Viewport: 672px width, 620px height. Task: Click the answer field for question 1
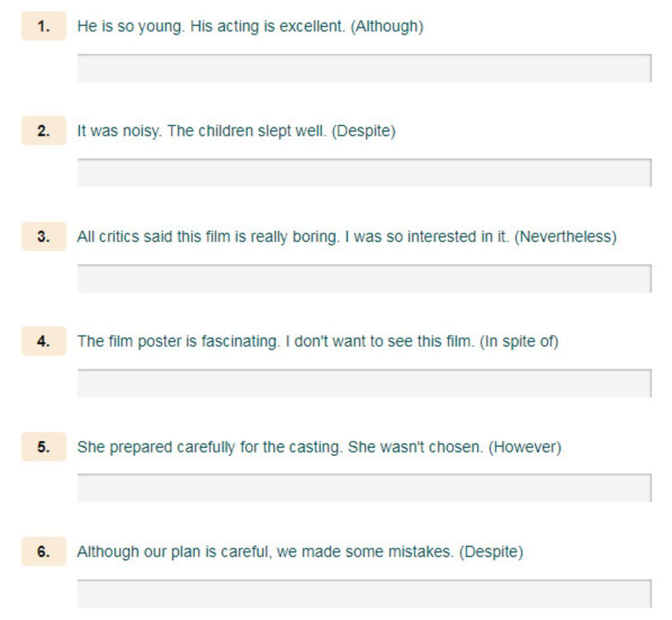(x=364, y=68)
